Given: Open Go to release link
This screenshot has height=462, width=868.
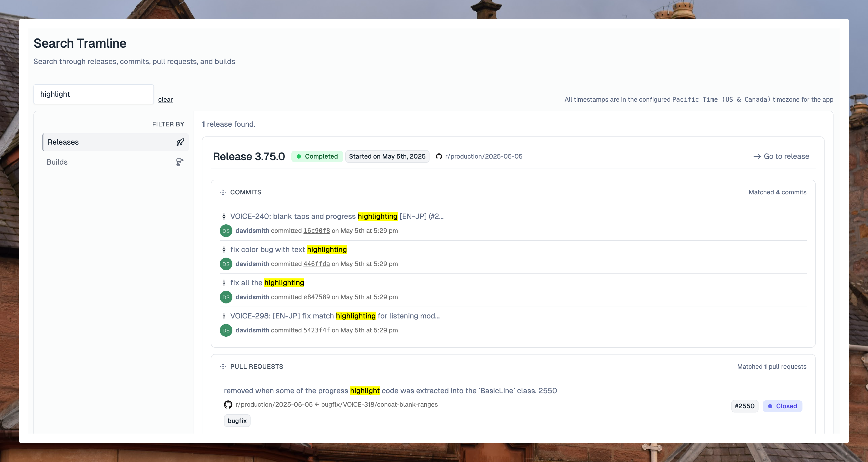Looking at the screenshot, I should pyautogui.click(x=781, y=156).
